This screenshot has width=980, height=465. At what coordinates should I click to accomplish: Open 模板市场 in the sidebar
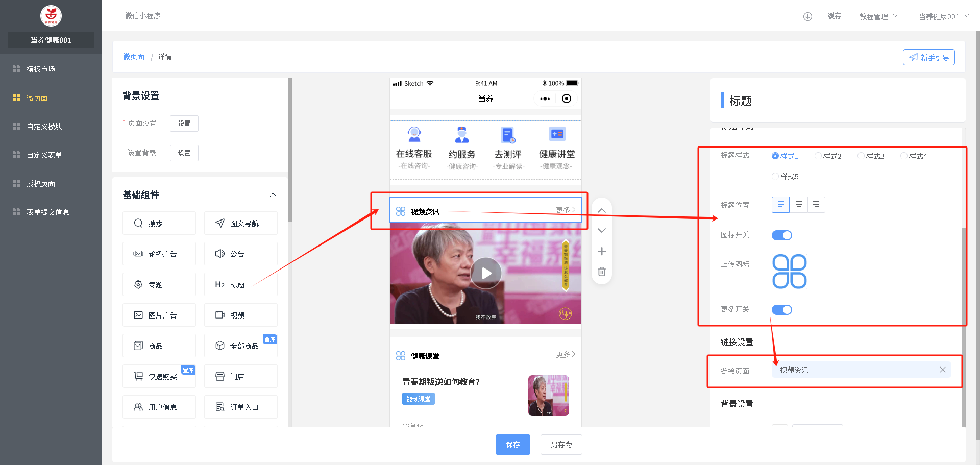pyautogui.click(x=41, y=69)
